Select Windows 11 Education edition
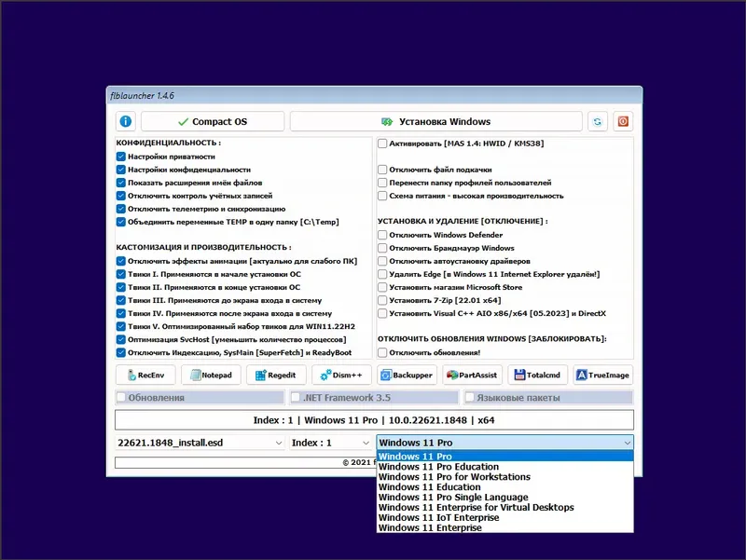 click(x=504, y=487)
